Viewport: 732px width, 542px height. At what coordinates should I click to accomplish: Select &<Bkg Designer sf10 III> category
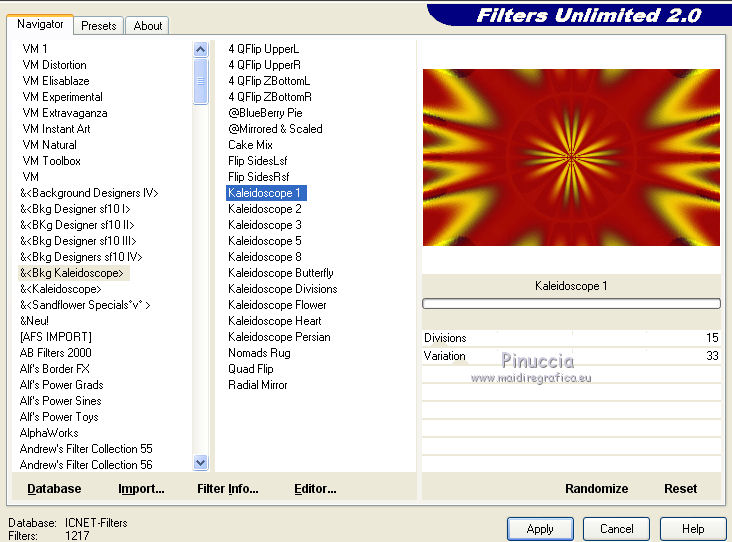pyautogui.click(x=77, y=241)
